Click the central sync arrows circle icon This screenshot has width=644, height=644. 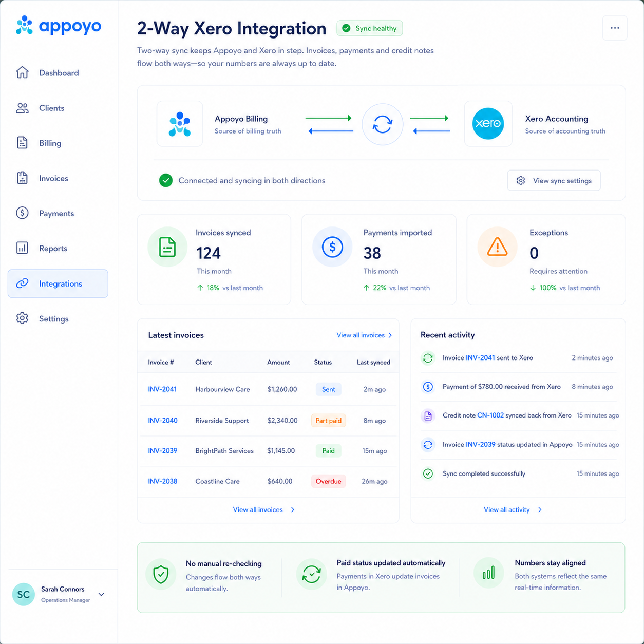click(x=383, y=124)
